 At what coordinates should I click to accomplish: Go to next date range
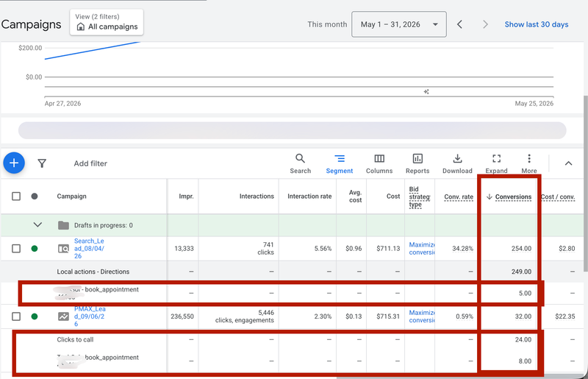(x=485, y=24)
